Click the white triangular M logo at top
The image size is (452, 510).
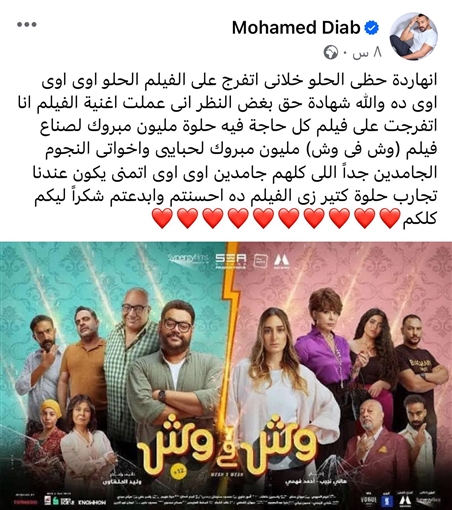click(x=282, y=261)
